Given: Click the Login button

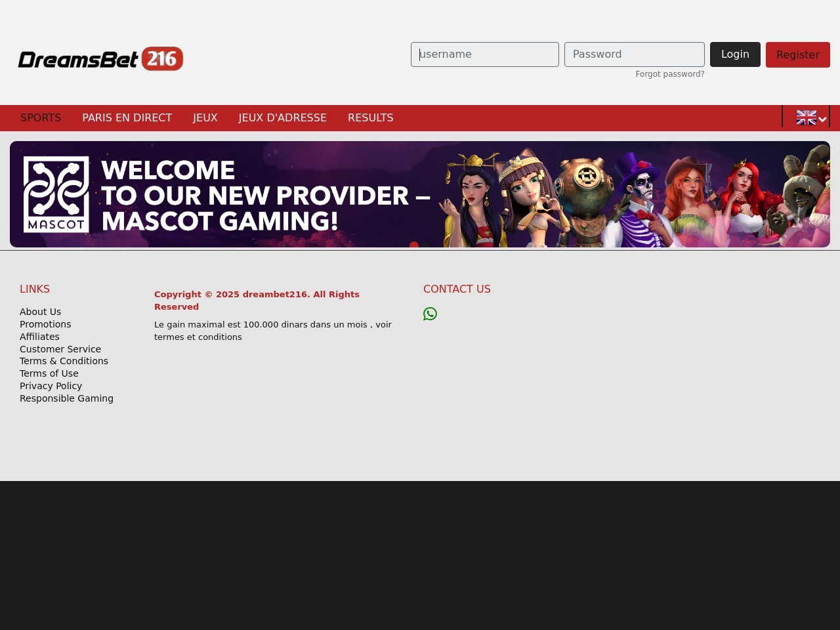Looking at the screenshot, I should [x=735, y=54].
